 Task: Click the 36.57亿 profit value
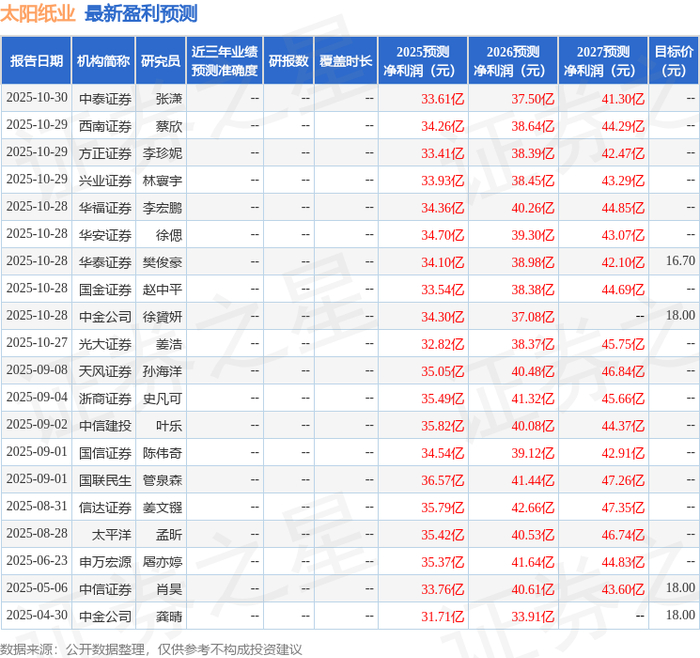click(x=442, y=480)
